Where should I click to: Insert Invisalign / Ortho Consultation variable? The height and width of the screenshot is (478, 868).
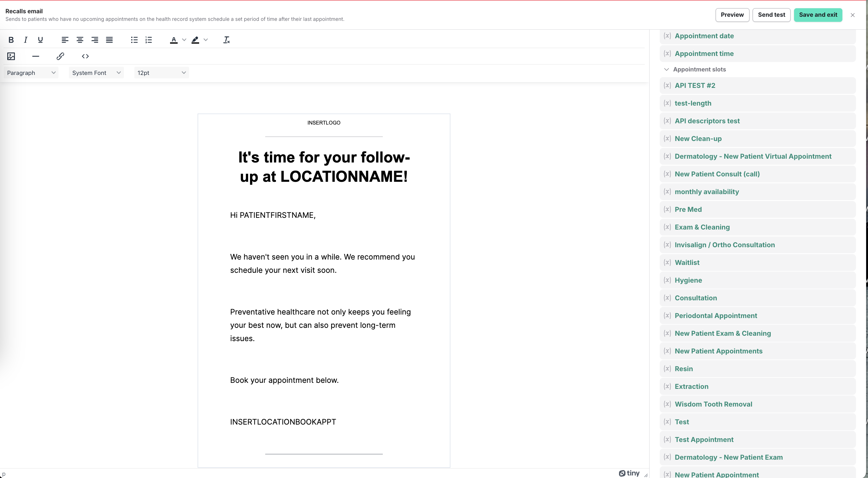coord(757,245)
